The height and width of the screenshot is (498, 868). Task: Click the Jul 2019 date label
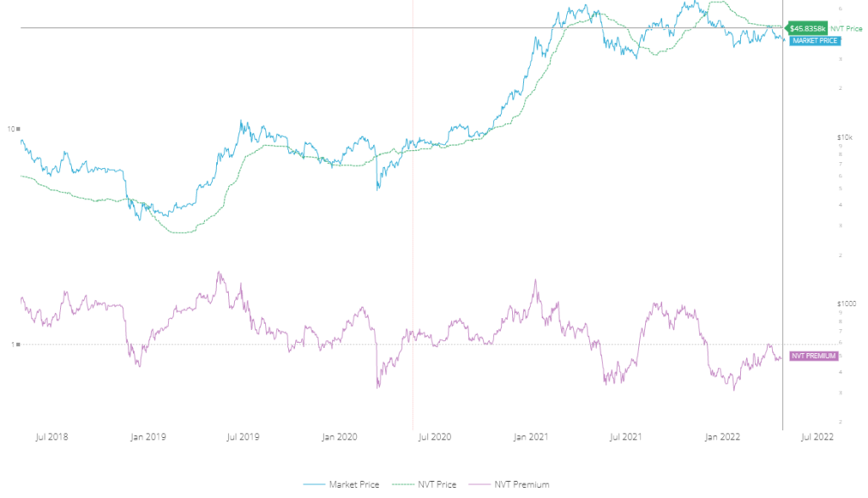pyautogui.click(x=242, y=438)
